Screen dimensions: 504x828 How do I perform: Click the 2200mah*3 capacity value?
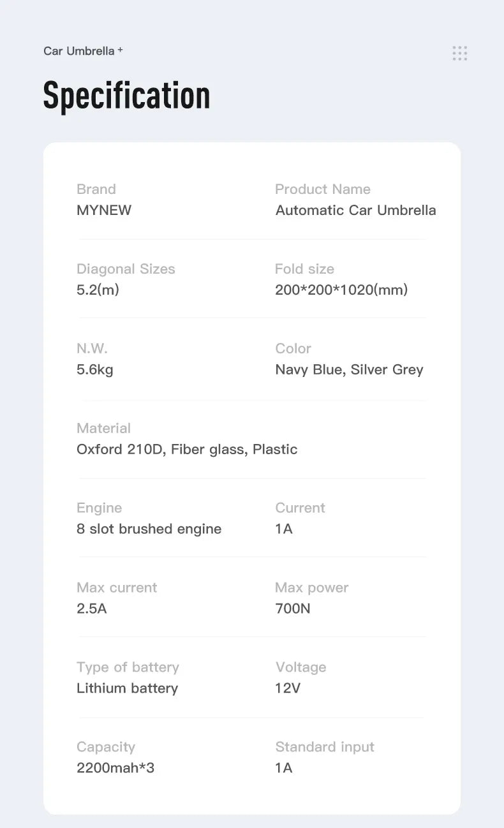(115, 768)
